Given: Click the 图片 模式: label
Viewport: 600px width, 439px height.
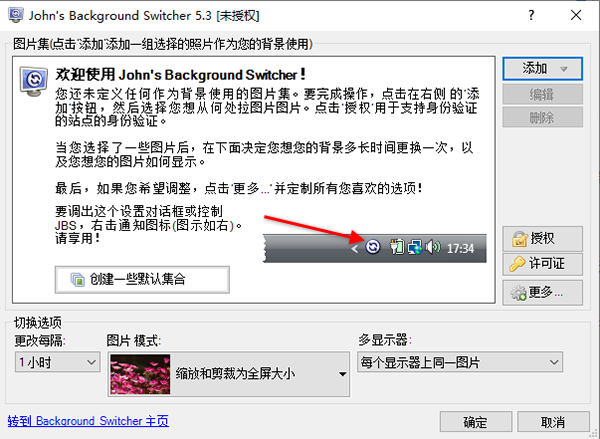Looking at the screenshot, I should point(134,340).
